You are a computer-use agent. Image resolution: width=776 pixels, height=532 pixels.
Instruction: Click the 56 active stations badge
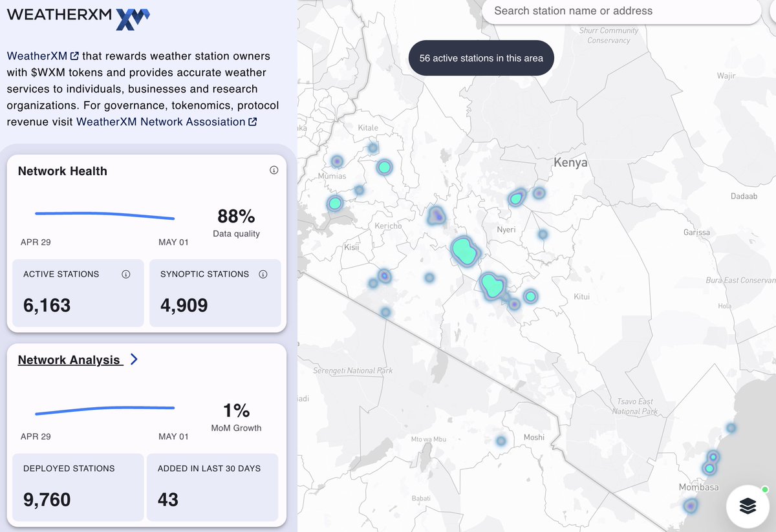[481, 58]
